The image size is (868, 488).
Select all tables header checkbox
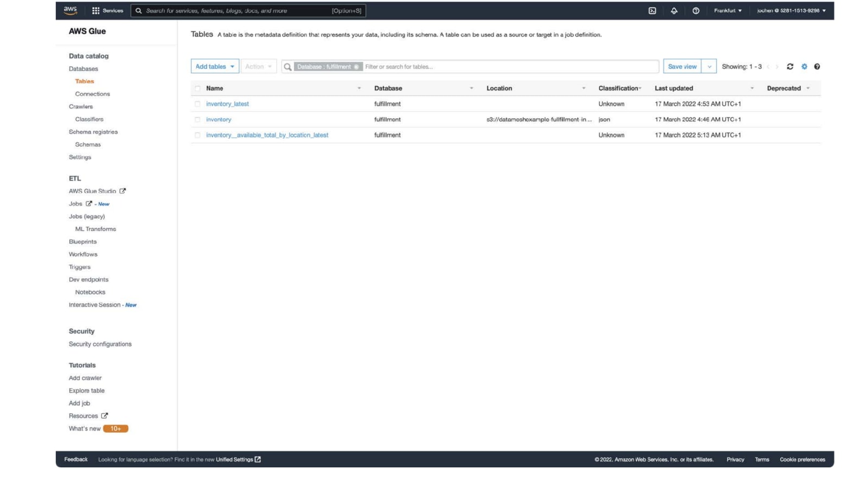pos(197,88)
